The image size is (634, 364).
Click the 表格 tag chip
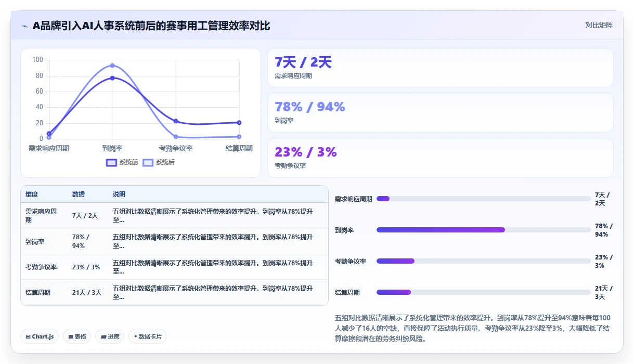click(77, 336)
